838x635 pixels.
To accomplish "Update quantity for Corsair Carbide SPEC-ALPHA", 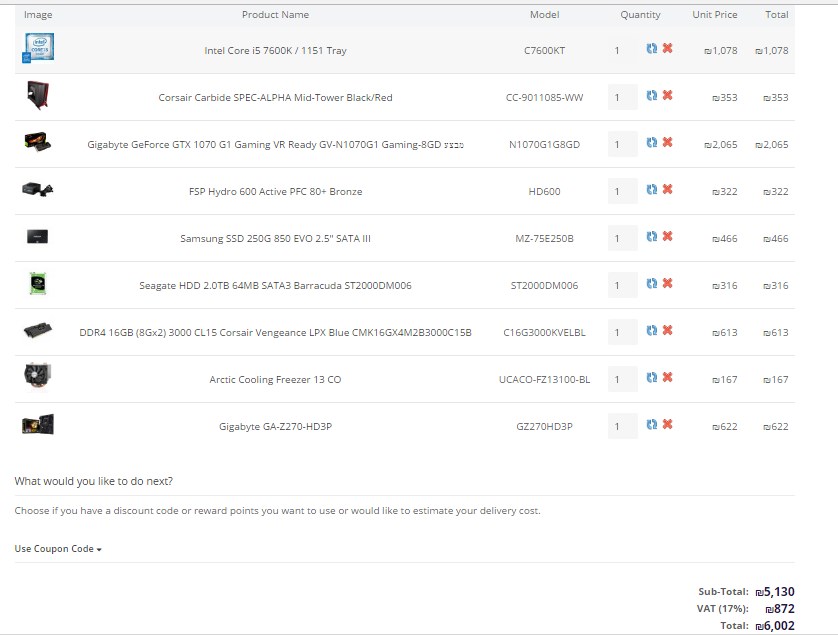I will coord(651,96).
